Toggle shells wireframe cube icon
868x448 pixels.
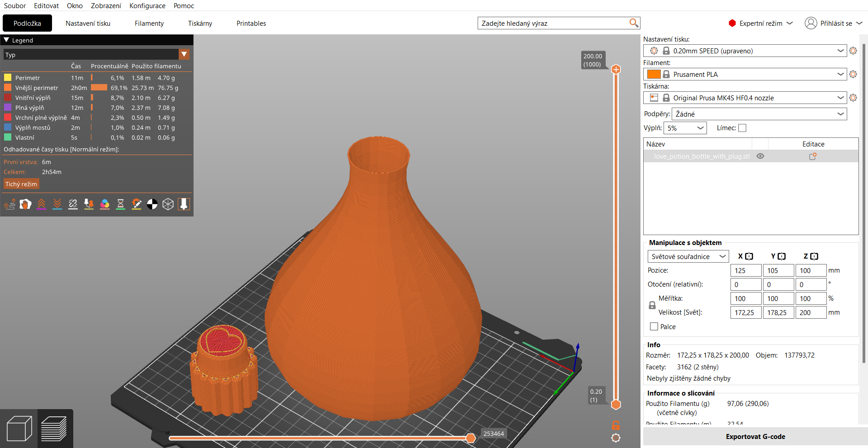(168, 204)
